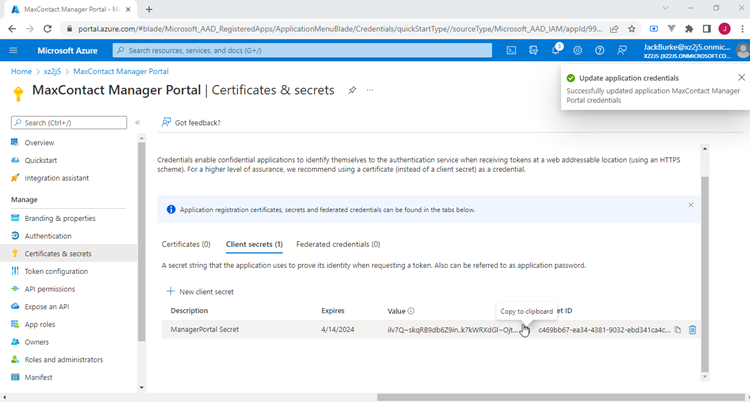Open the Help question mark icon

599,50
